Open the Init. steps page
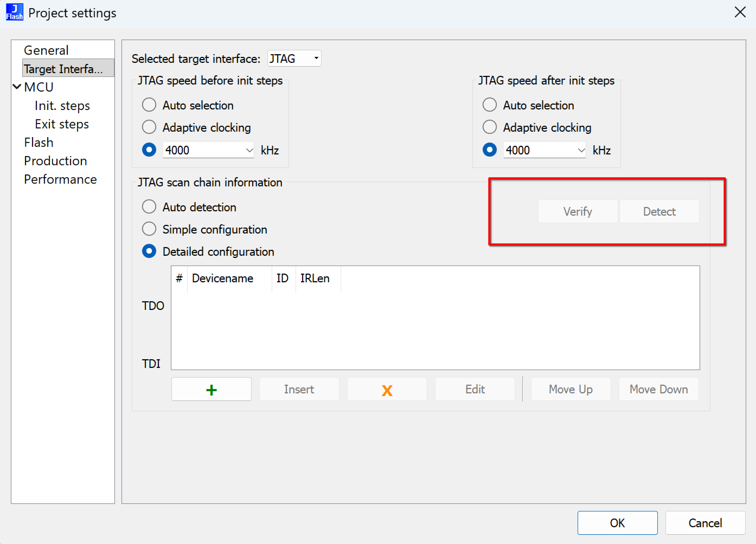Image resolution: width=756 pixels, height=544 pixels. [x=62, y=106]
